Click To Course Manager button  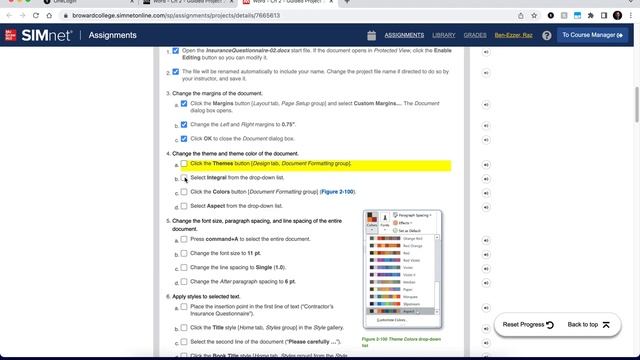pos(592,35)
